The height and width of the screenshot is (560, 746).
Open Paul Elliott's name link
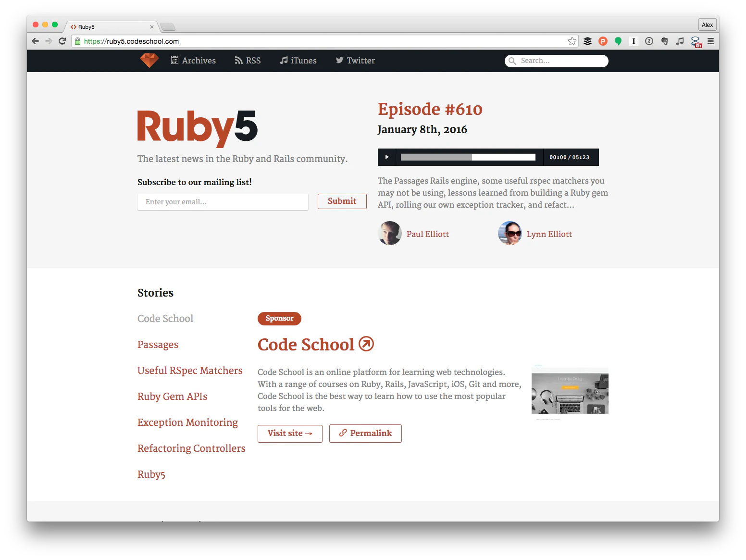pyautogui.click(x=428, y=234)
